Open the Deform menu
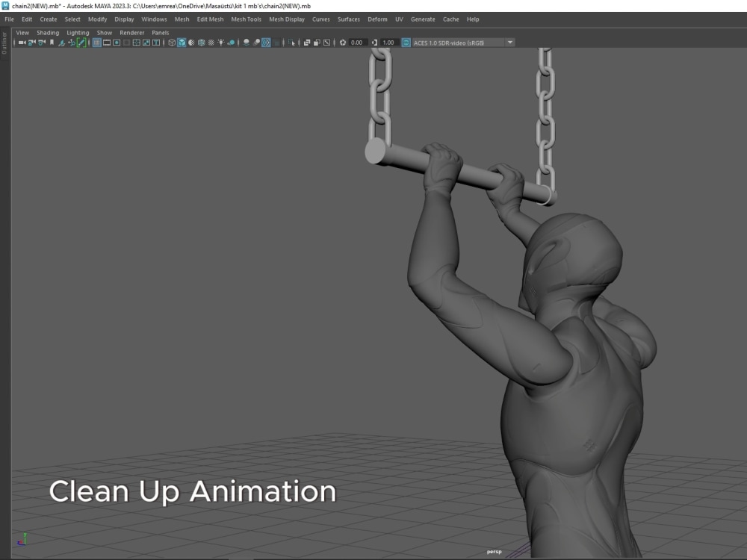The width and height of the screenshot is (747, 560). 377,19
